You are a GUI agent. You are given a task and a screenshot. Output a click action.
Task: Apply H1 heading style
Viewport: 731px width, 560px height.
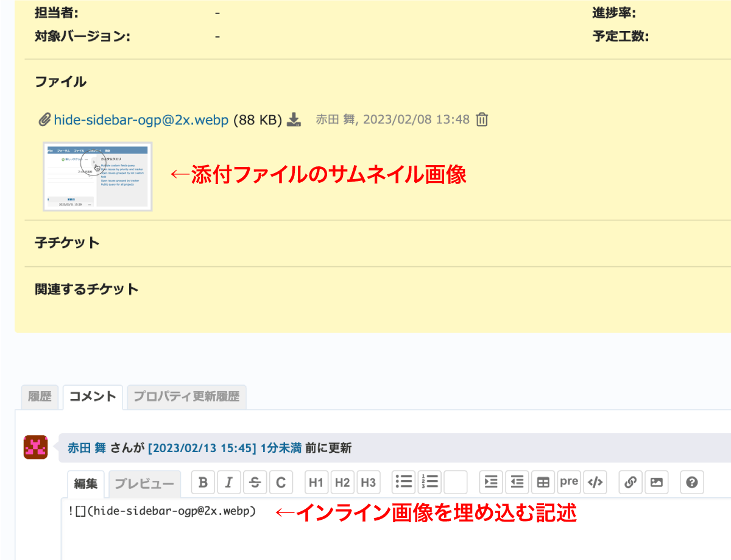coord(316,483)
